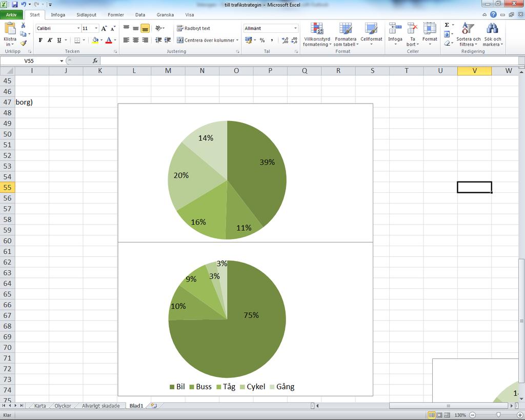The image size is (525, 420).
Task: Open Sök och markera dropdown
Action: tap(493, 34)
